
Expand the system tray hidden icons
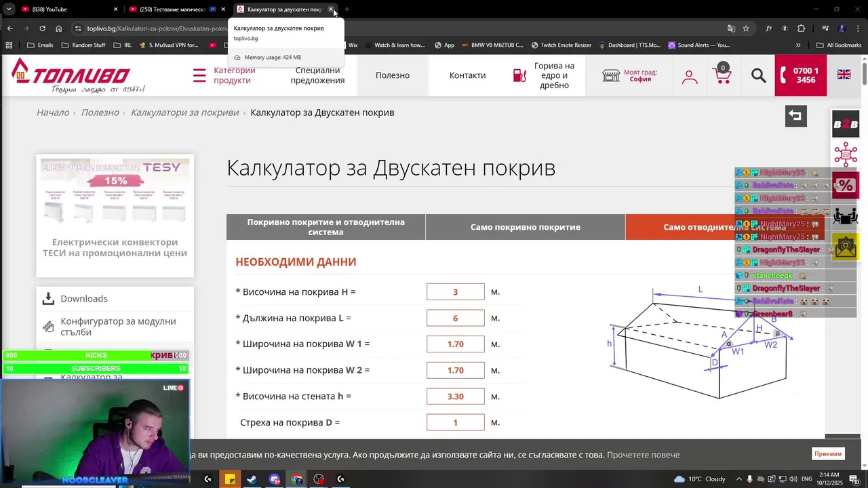tap(739, 479)
